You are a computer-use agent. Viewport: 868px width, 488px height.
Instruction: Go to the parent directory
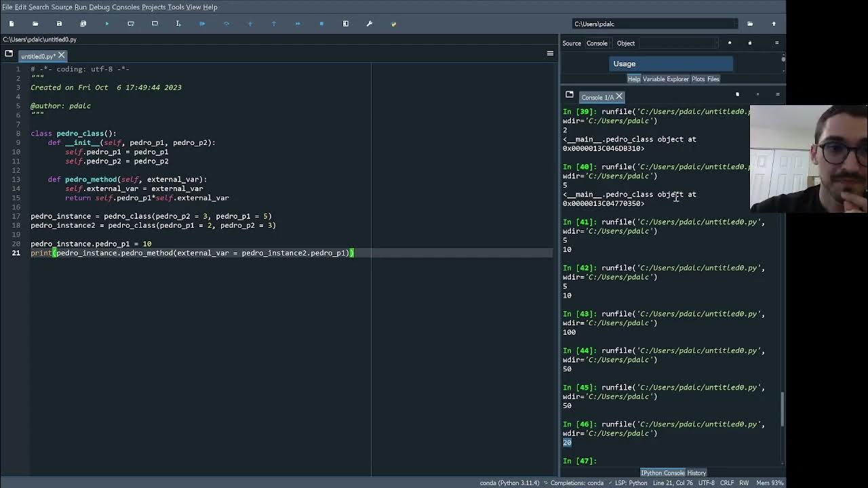[774, 24]
